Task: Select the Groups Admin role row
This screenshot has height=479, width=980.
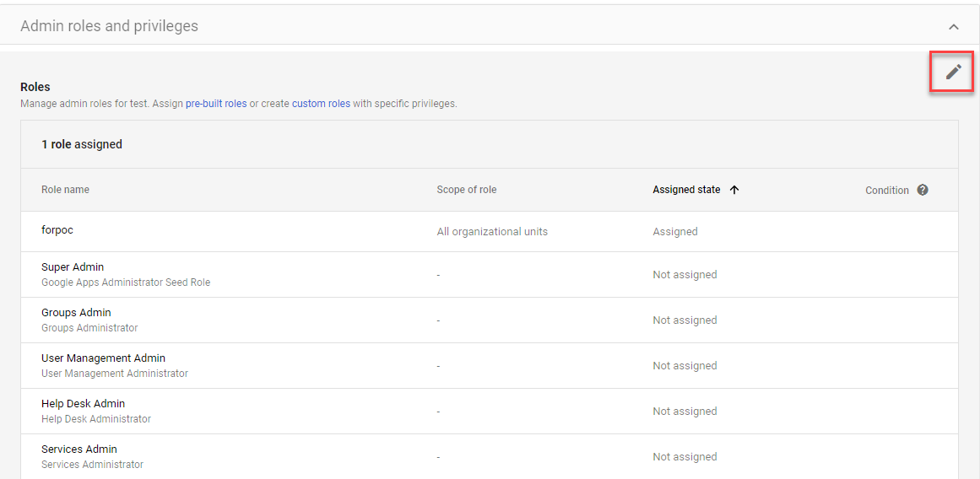Action: [x=76, y=313]
